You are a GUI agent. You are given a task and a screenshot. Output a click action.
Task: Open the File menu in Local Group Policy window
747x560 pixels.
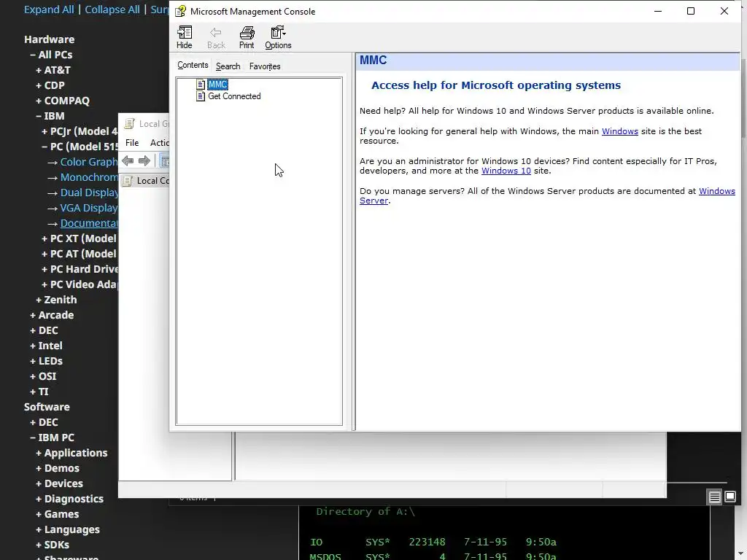(132, 142)
